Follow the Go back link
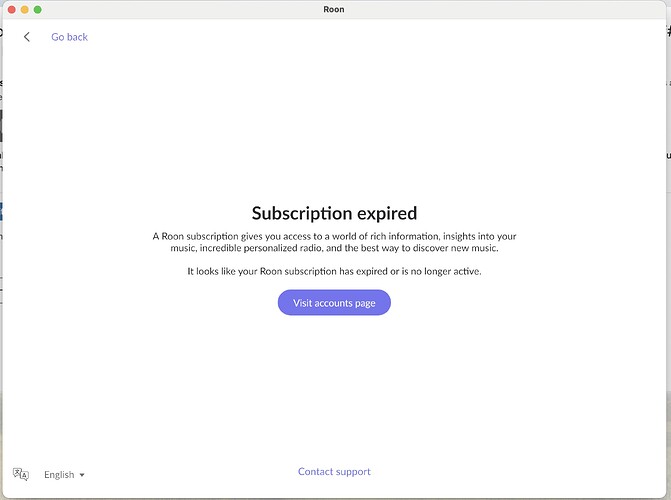 pos(69,37)
